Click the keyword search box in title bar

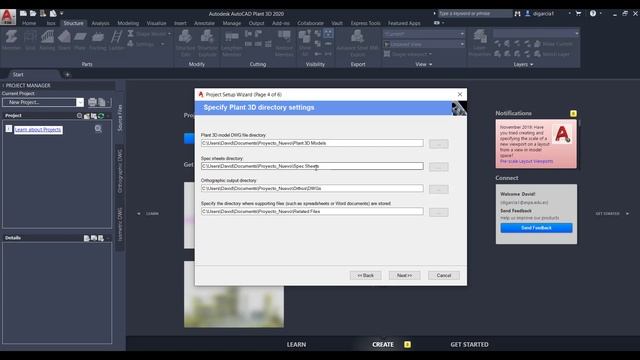[x=475, y=13]
